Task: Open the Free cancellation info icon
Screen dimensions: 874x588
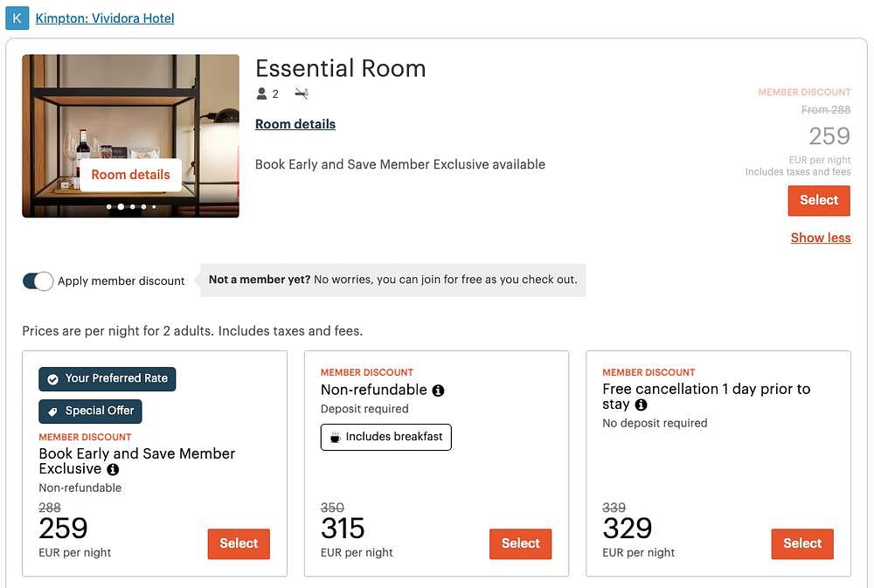Action: click(641, 405)
